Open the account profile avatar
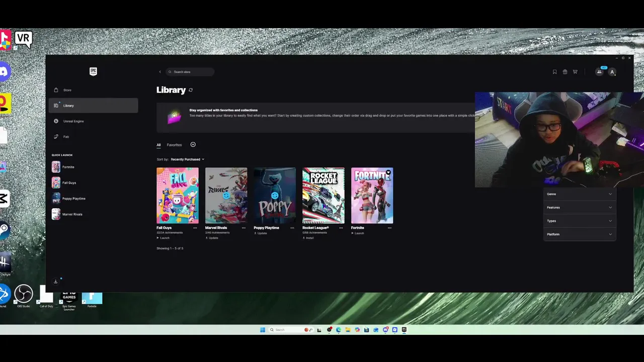The image size is (644, 362). click(x=612, y=72)
